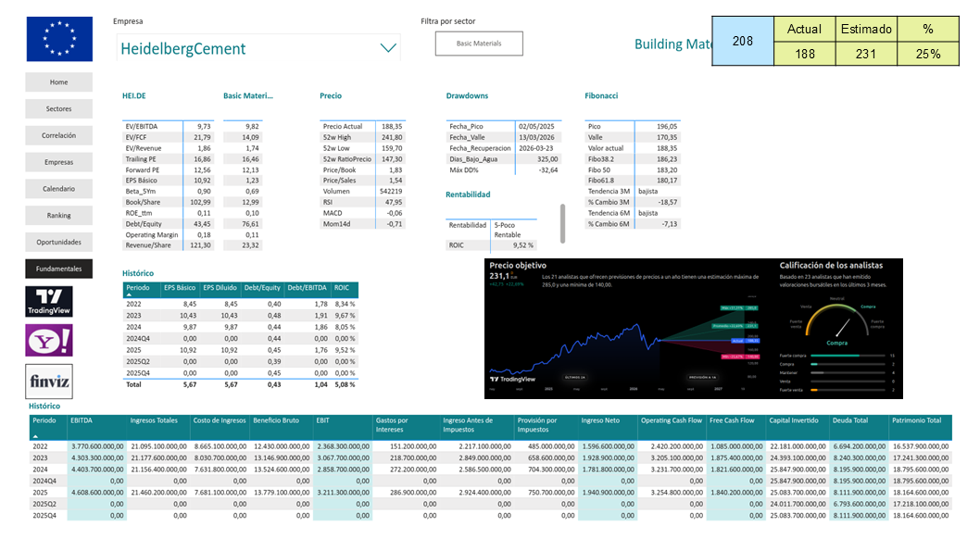Open the finviz logo link
This screenshot has height=551, width=980.
(x=49, y=382)
